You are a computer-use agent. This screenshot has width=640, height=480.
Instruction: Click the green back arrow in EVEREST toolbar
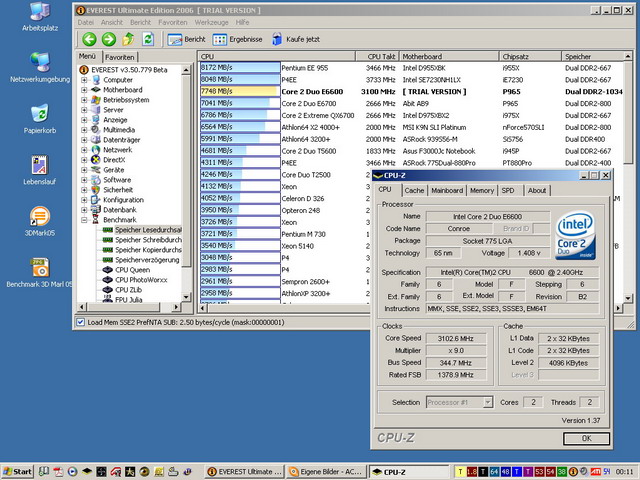(x=88, y=39)
